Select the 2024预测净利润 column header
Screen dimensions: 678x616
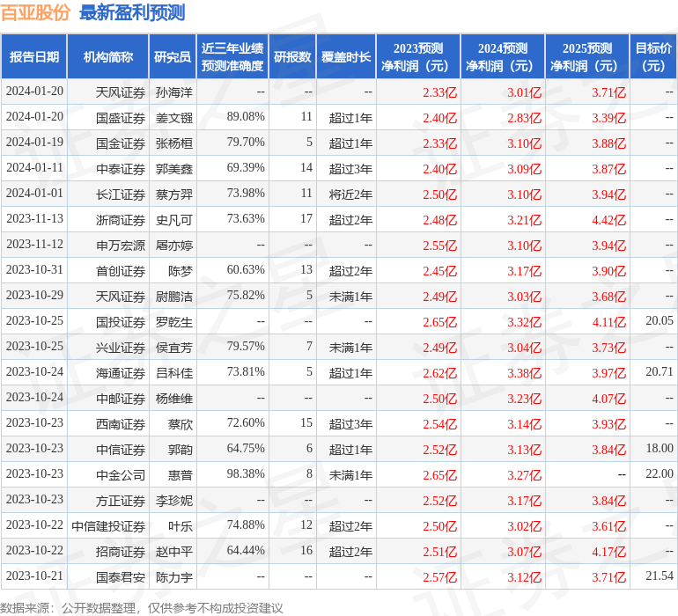point(503,56)
